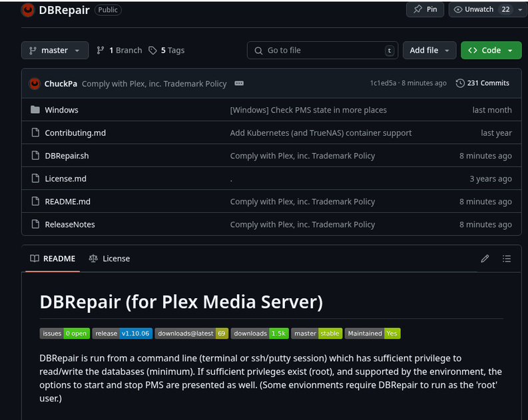Click the watchers count 22

(x=505, y=9)
